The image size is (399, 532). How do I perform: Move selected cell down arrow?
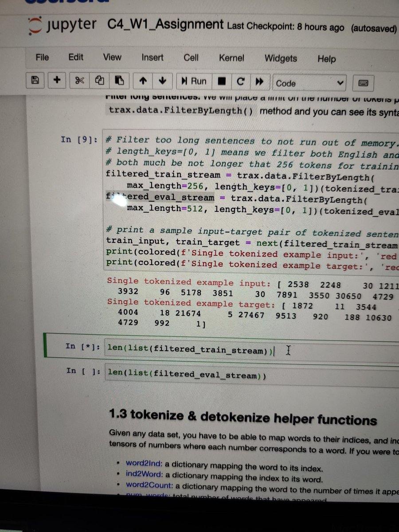(163, 82)
